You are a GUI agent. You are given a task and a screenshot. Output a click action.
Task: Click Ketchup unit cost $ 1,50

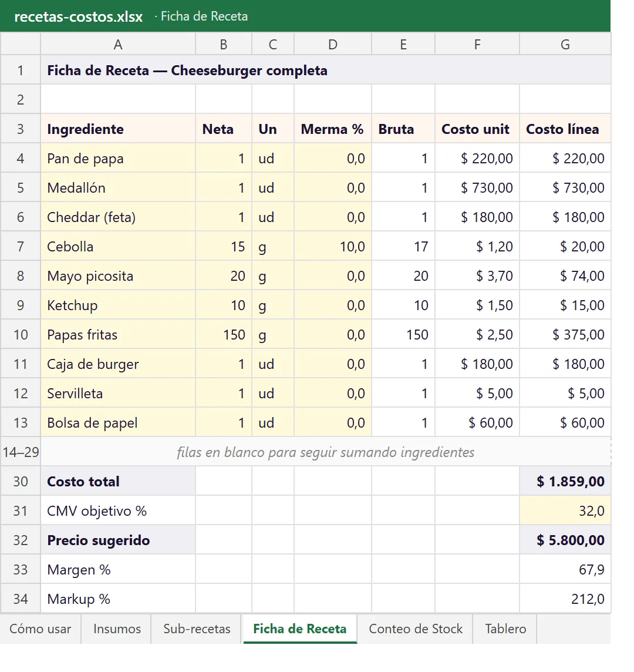coord(477,305)
